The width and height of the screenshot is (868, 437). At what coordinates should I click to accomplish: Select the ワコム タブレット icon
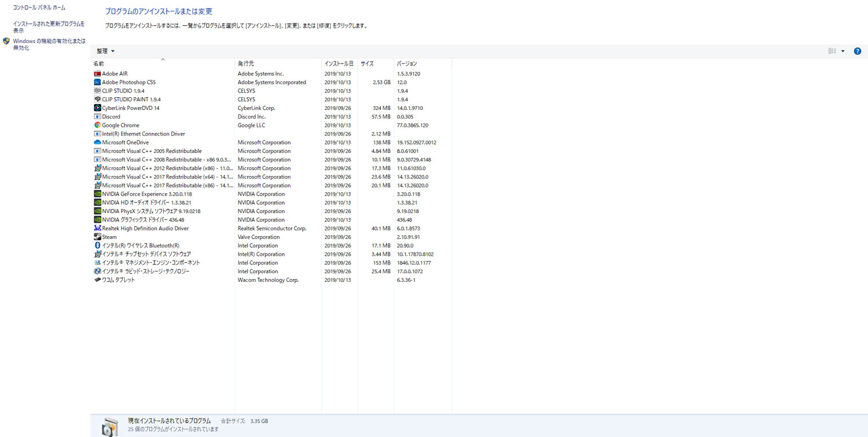click(97, 280)
